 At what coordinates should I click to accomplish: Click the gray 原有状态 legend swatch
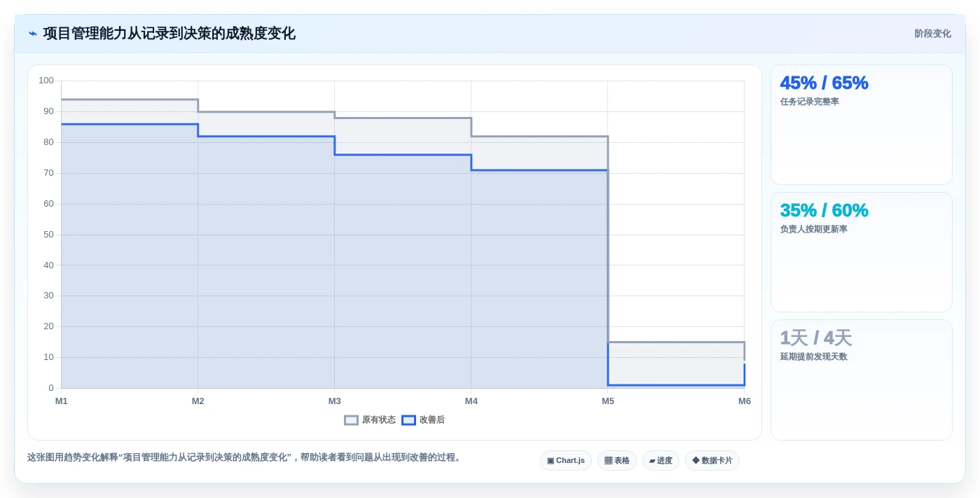[351, 420]
